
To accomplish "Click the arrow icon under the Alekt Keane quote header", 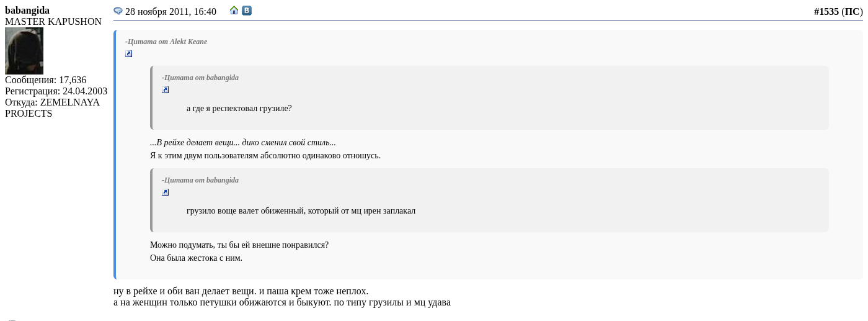I will click(x=129, y=54).
